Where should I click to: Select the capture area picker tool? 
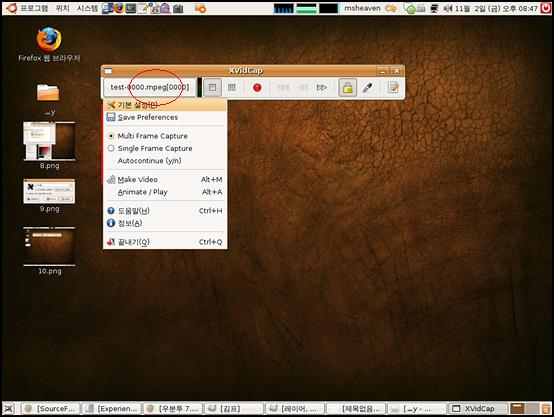coord(367,87)
